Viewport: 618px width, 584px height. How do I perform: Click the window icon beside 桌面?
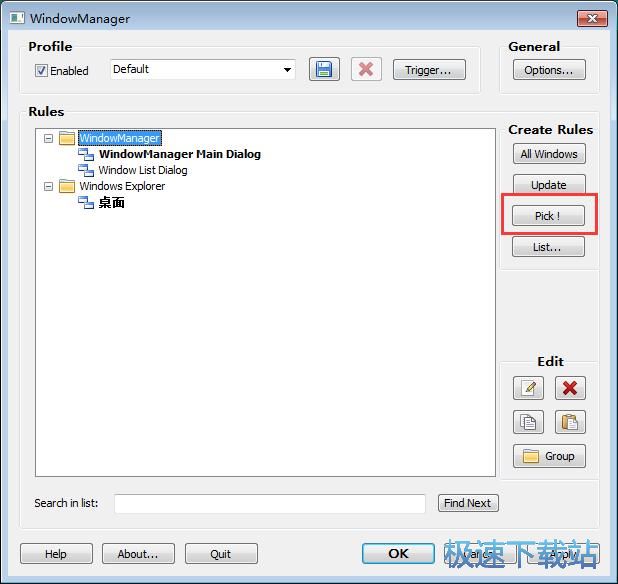(86, 203)
